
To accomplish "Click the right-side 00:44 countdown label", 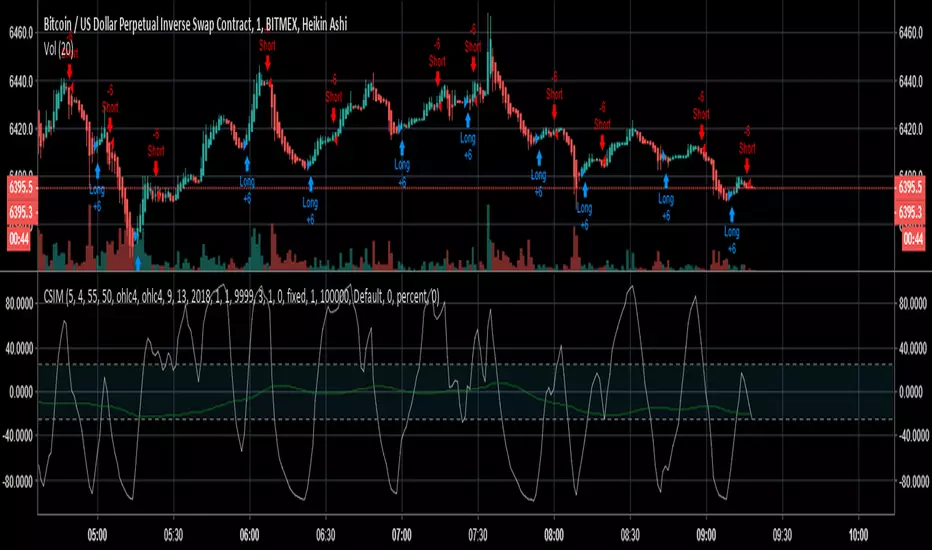I will point(912,239).
